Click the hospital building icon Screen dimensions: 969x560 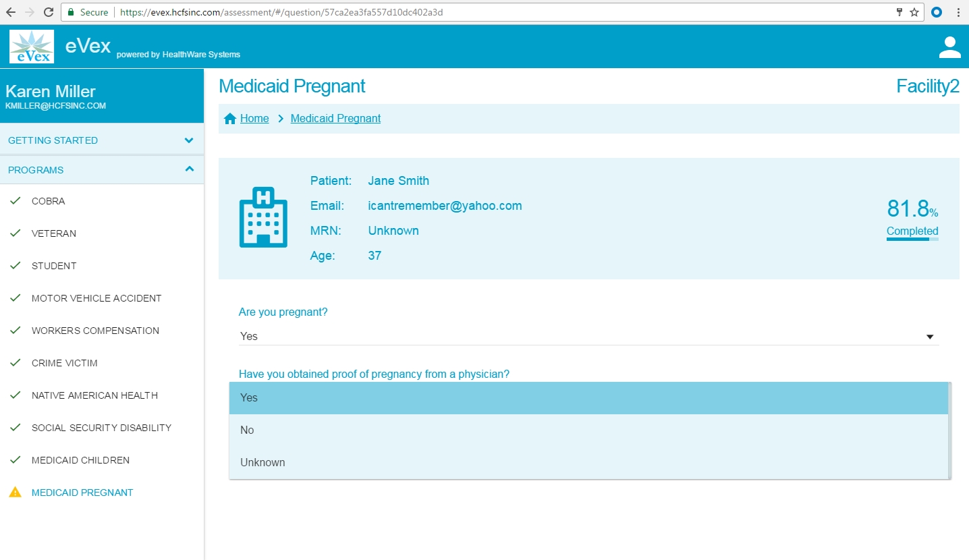(x=263, y=217)
